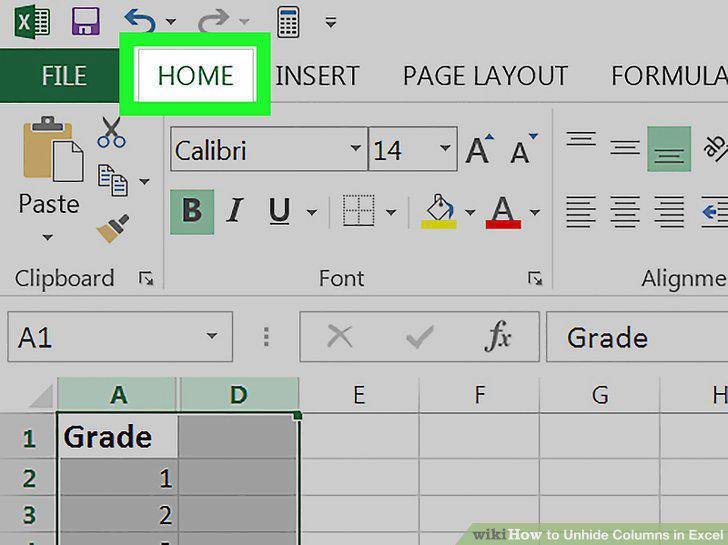728x545 pixels.
Task: Open the Copy options dropdown arrow
Action: coord(145,181)
